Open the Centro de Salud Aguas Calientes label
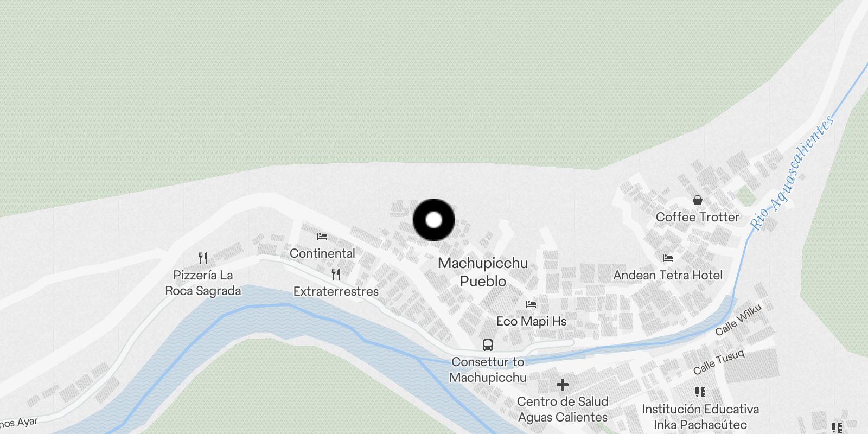Viewport: 868px width, 434px height. (x=563, y=410)
